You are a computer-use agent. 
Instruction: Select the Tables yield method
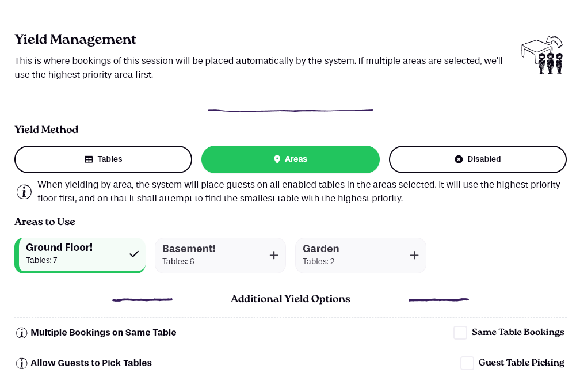(x=103, y=159)
